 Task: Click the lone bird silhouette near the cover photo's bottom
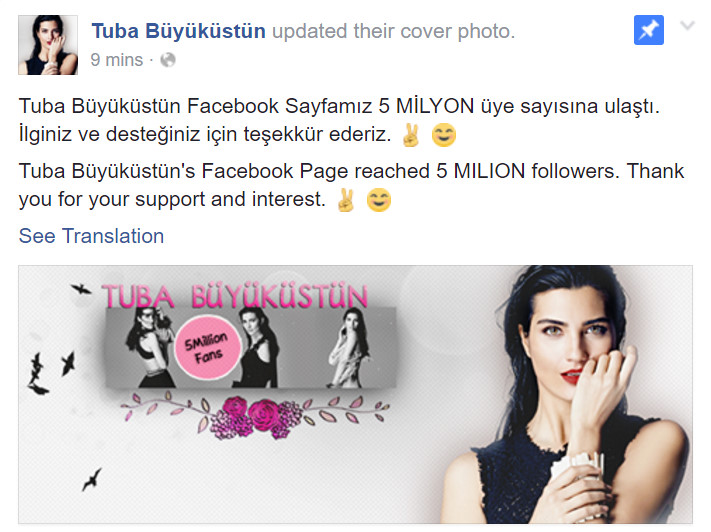(92, 479)
